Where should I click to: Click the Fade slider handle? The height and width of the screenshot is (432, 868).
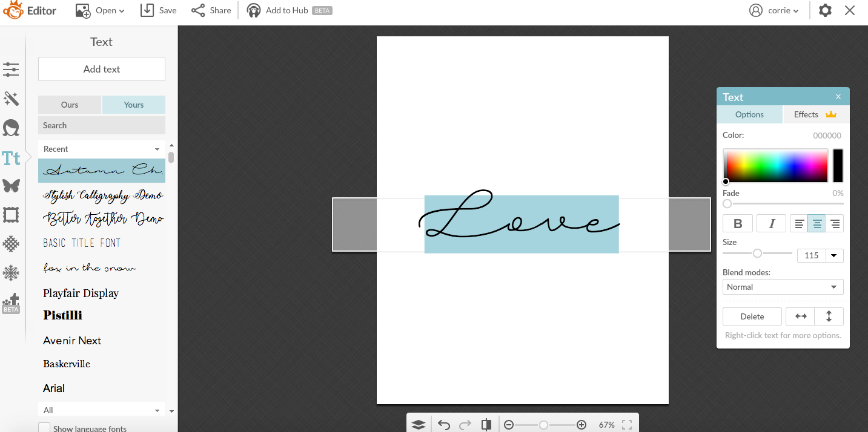(727, 204)
